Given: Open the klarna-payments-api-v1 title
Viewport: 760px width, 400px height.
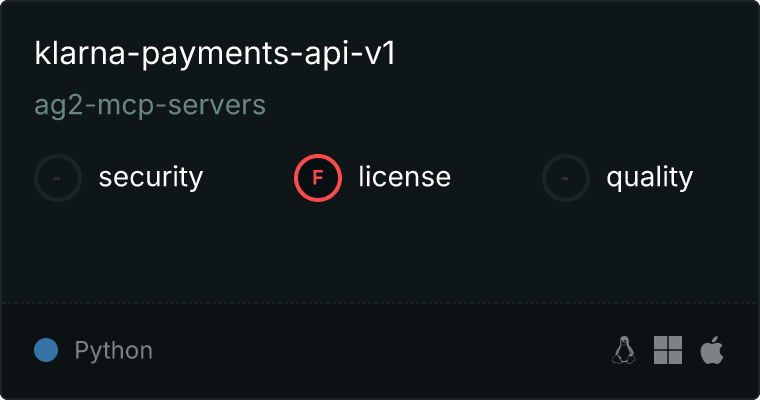Looking at the screenshot, I should [x=215, y=53].
